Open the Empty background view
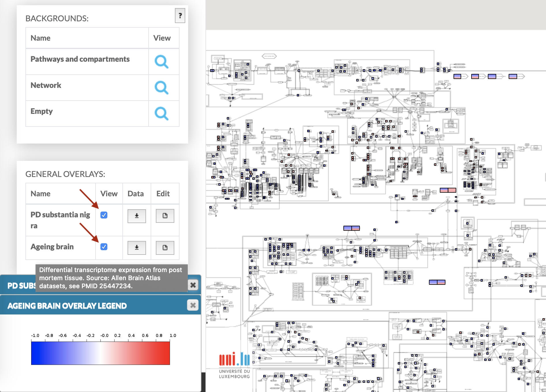 (x=161, y=114)
